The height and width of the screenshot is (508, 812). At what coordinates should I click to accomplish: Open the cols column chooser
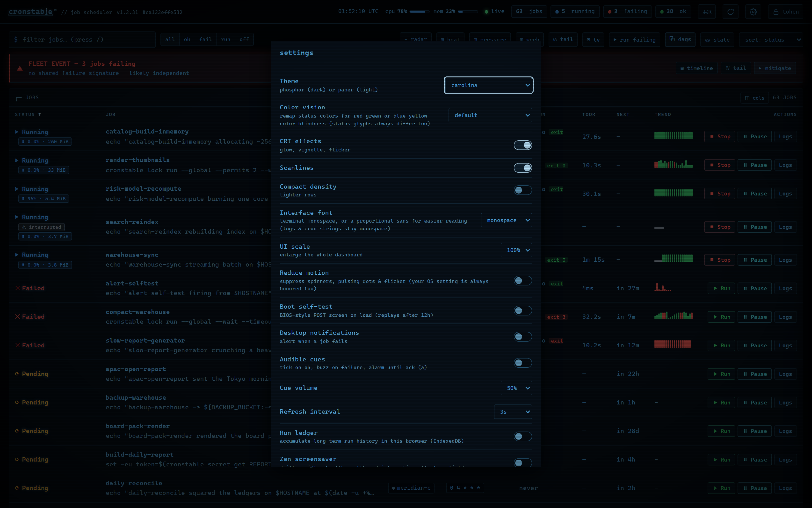755,98
